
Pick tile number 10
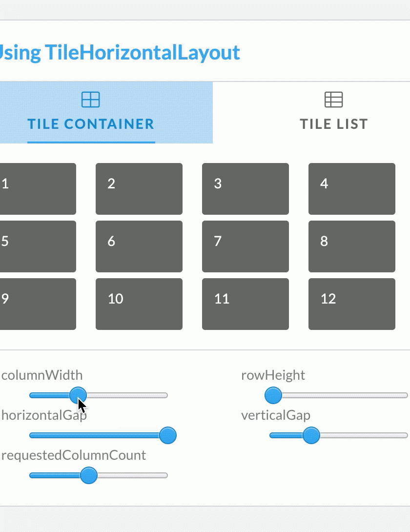click(139, 304)
